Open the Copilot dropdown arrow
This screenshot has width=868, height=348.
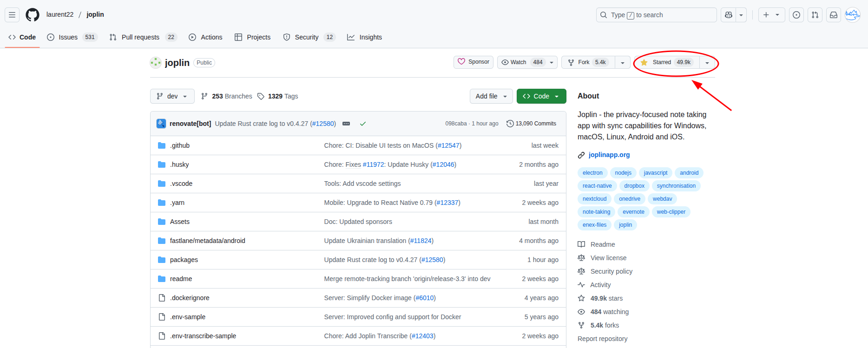click(741, 15)
